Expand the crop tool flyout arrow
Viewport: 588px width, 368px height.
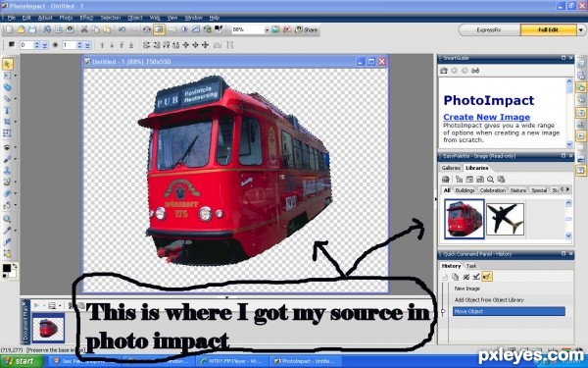click(16, 122)
